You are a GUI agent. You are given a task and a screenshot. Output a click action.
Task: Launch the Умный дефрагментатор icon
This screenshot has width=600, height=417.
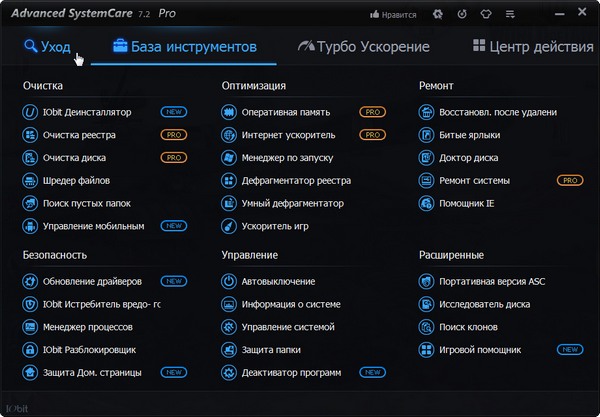tap(229, 204)
